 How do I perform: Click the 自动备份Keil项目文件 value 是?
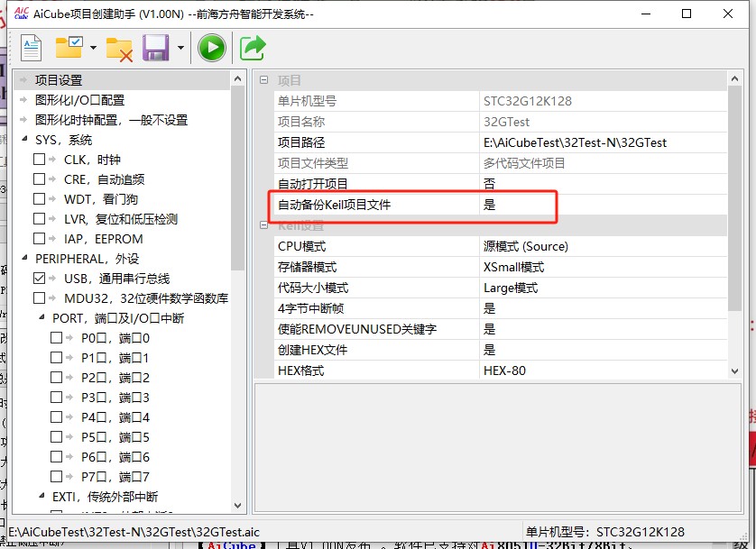(x=603, y=205)
